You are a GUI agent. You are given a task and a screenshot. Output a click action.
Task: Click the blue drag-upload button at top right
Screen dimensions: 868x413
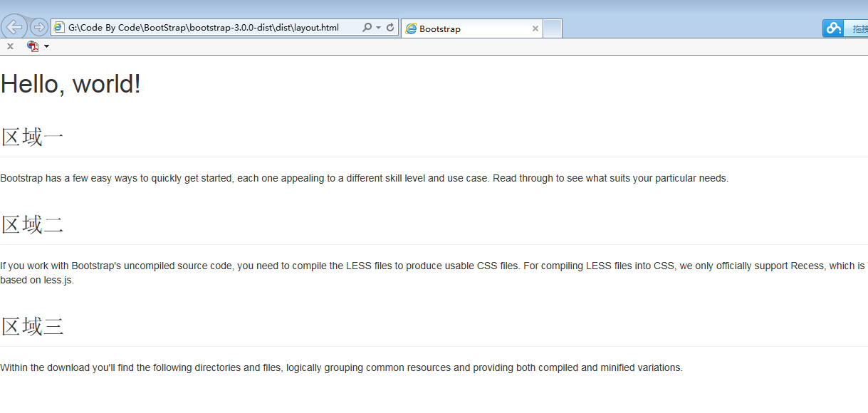857,29
